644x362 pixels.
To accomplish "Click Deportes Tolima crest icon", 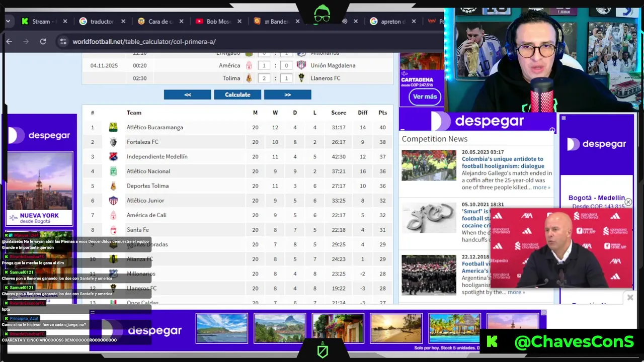I will pos(113,186).
